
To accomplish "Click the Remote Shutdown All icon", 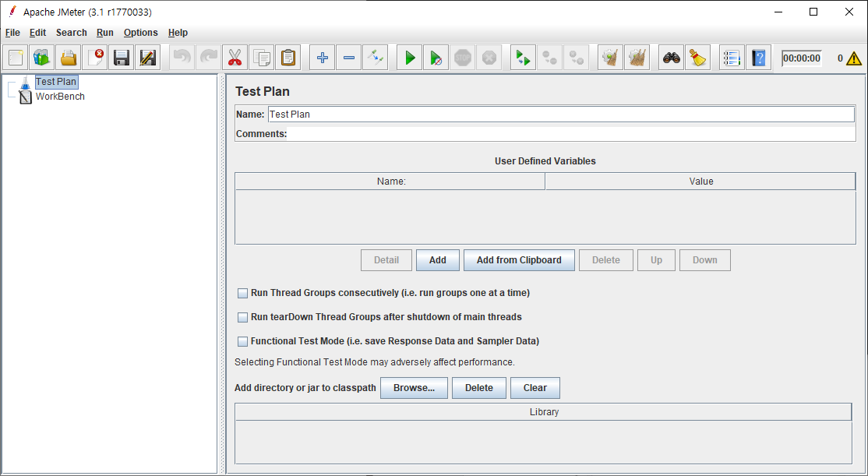I will click(x=577, y=58).
